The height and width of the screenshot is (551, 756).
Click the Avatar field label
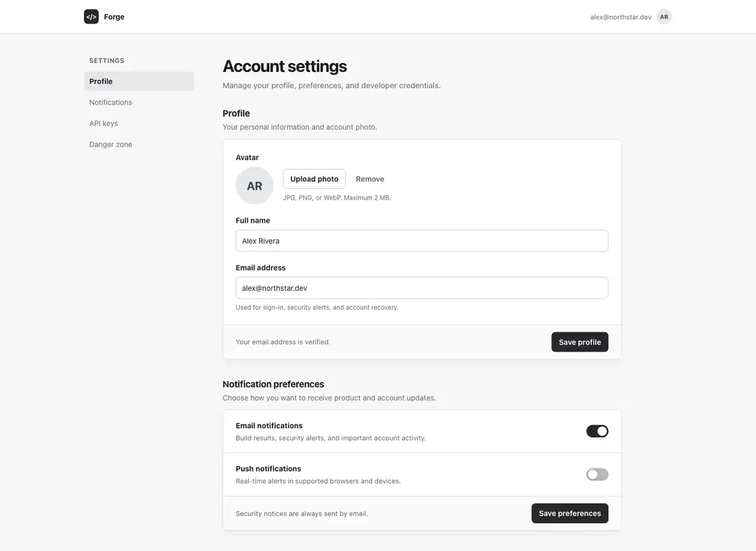click(247, 157)
